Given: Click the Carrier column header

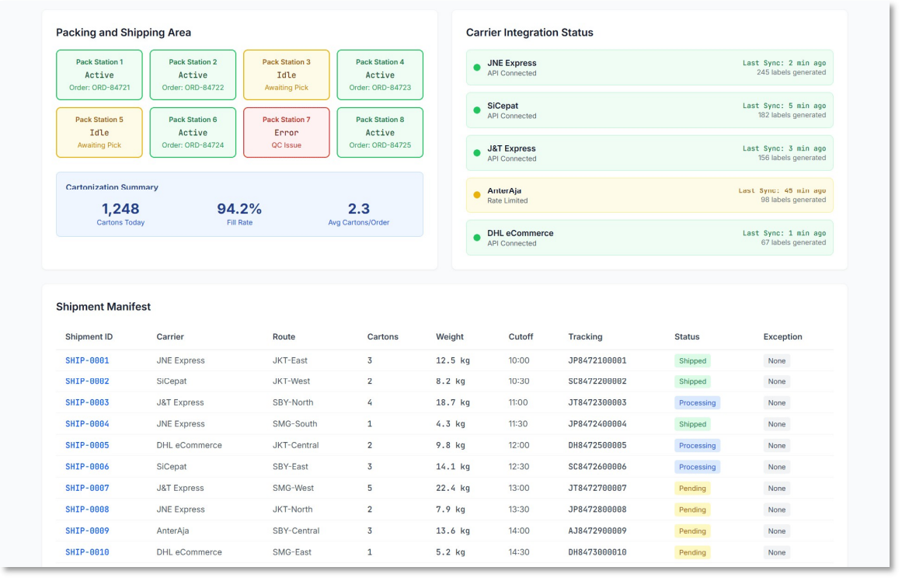Looking at the screenshot, I should 170,337.
